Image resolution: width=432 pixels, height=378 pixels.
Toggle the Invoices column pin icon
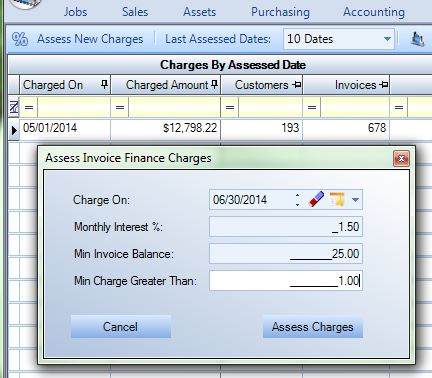point(383,85)
